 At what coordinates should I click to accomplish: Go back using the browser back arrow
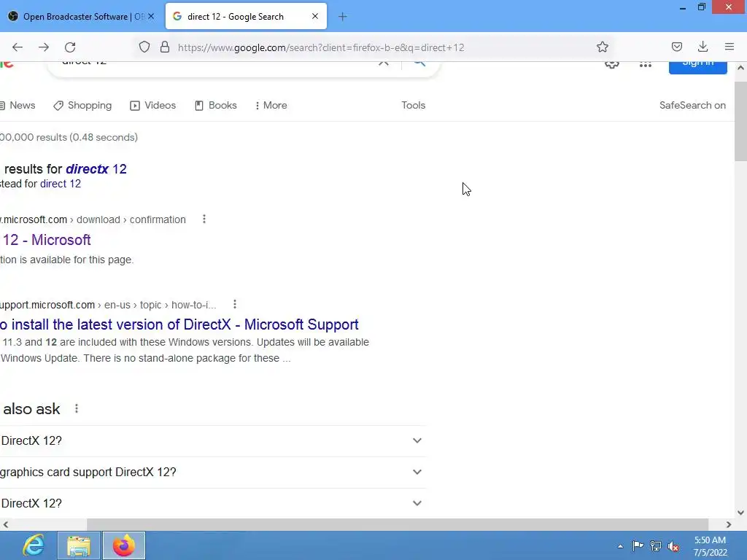pos(18,47)
